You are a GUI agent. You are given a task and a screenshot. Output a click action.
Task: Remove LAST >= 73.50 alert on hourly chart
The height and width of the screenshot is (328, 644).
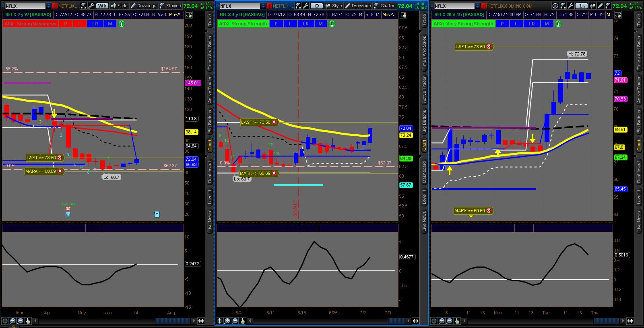pyautogui.click(x=489, y=47)
